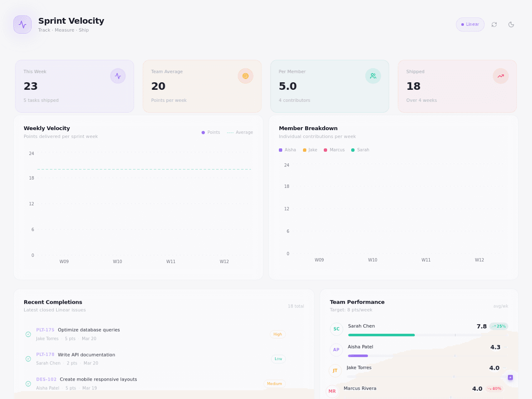Viewport: 532px width, 399px height.
Task: Click Aisha Patel's purple progress bar
Action: click(358, 356)
